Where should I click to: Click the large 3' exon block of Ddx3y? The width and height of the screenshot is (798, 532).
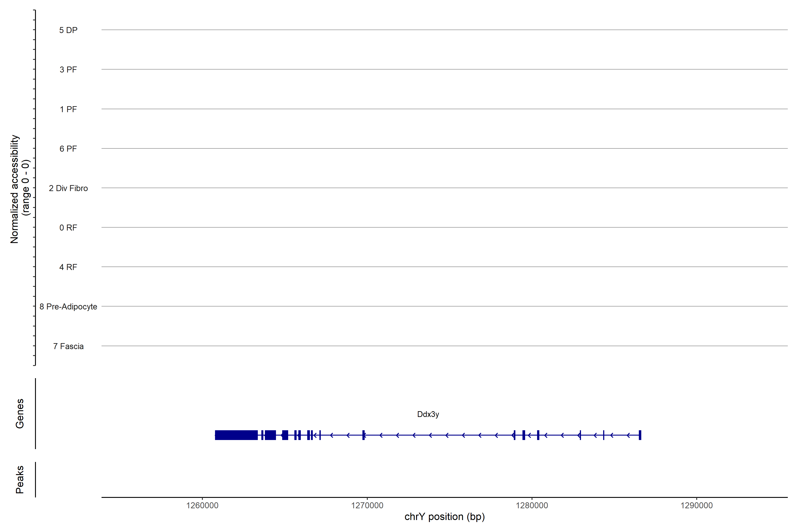point(236,435)
